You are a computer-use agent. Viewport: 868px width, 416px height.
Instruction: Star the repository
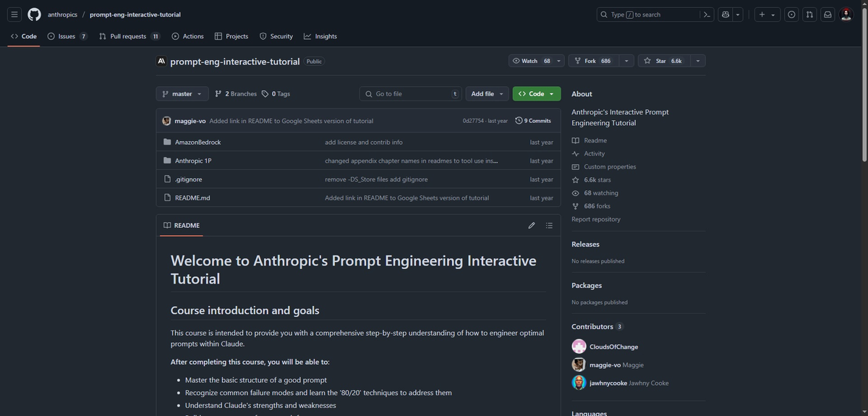pyautogui.click(x=663, y=61)
